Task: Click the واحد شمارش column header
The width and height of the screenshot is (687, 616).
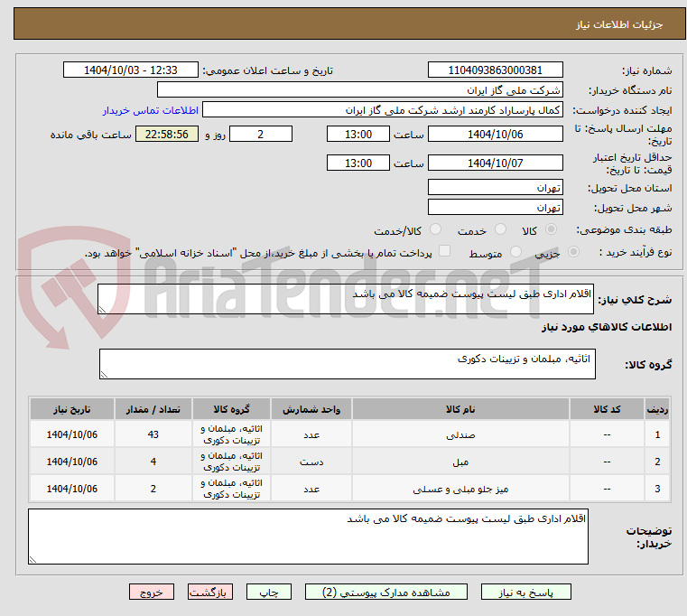Action: tap(311, 409)
